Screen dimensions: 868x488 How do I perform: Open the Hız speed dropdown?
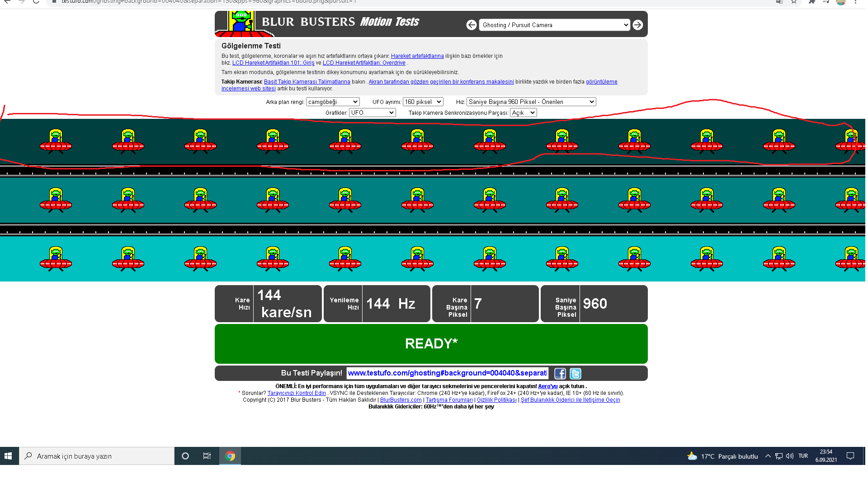click(531, 102)
